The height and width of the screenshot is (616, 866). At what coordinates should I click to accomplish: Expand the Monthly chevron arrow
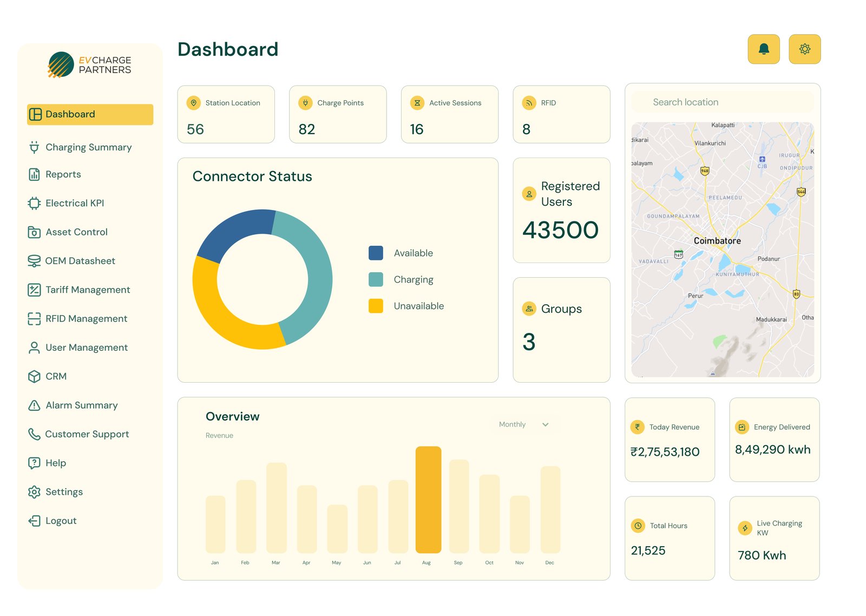click(546, 424)
